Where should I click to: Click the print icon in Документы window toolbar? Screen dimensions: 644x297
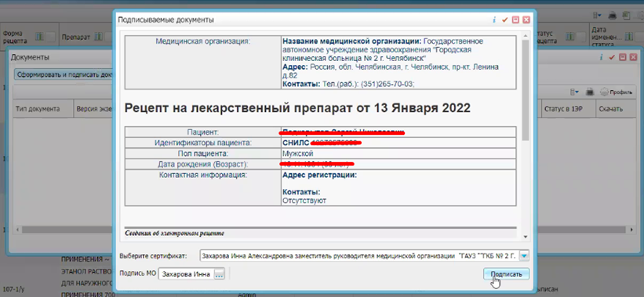click(589, 92)
